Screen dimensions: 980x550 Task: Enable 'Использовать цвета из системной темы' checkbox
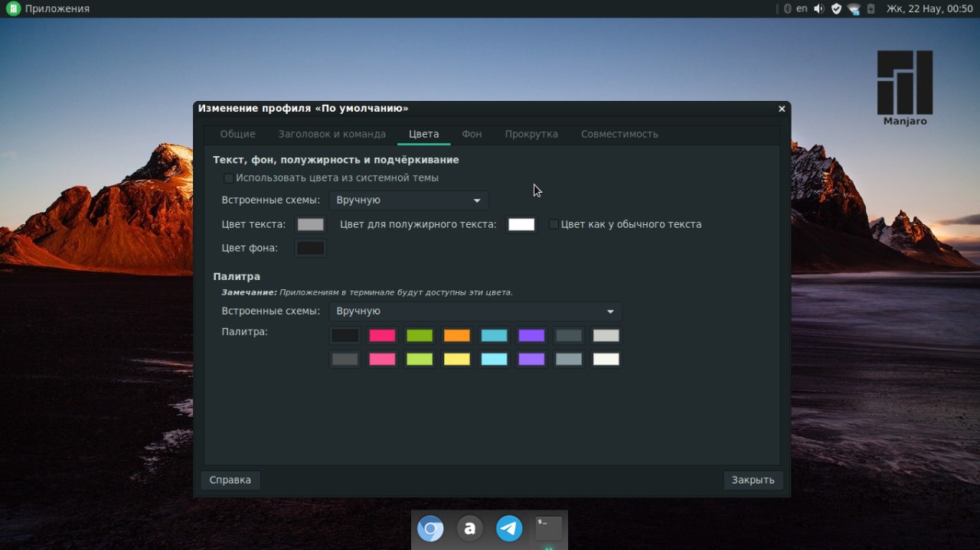point(228,178)
